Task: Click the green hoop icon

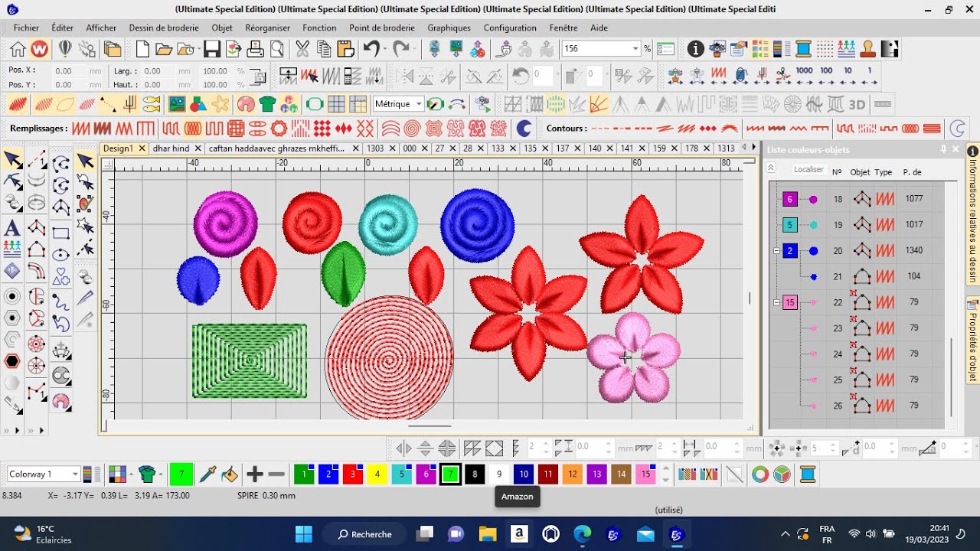Action: click(x=315, y=104)
